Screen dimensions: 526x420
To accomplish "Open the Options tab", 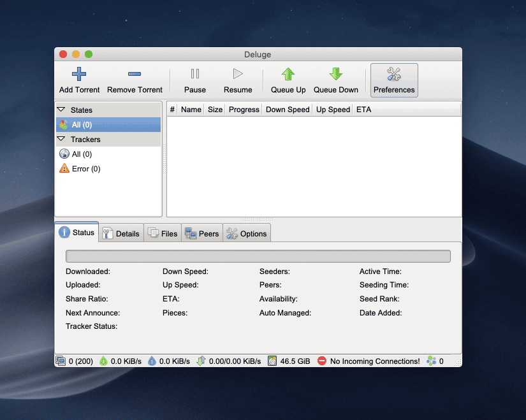I will click(x=247, y=233).
